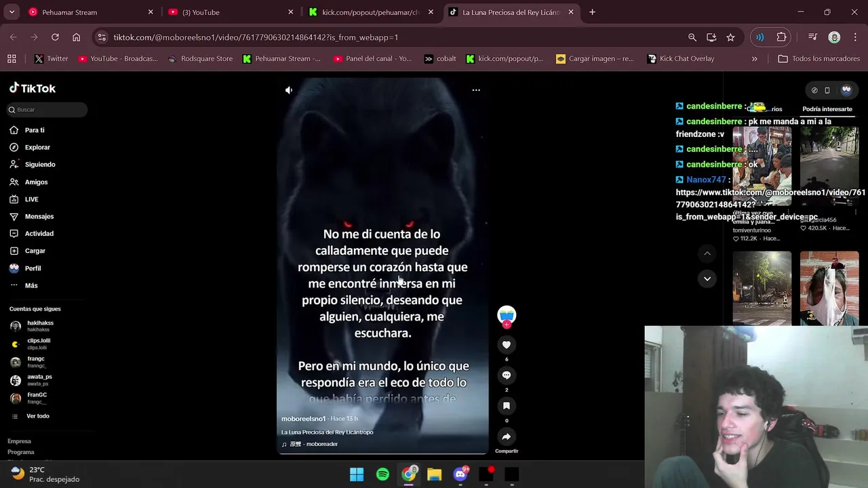
Task: Open Spotify from the taskbar
Action: 382,474
